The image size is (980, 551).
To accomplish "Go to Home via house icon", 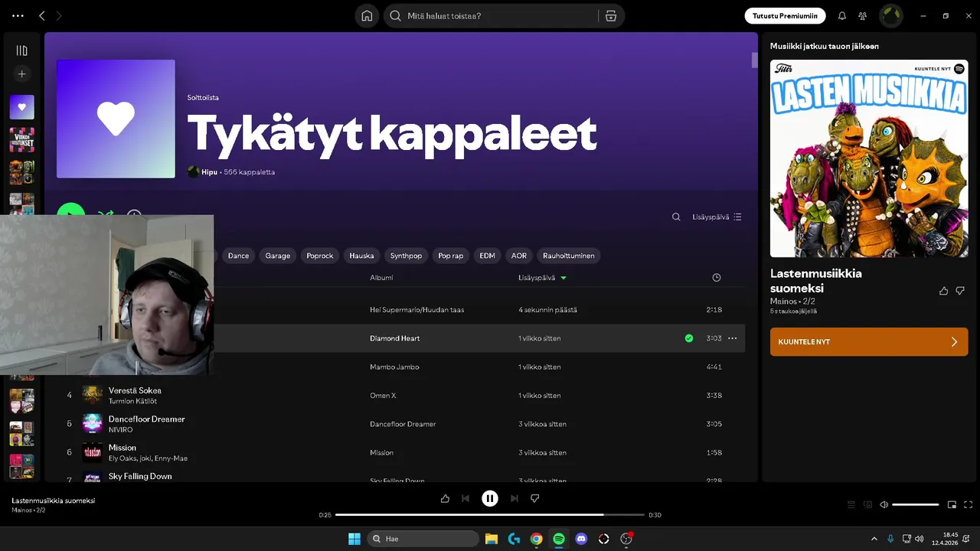I will 367,16.
